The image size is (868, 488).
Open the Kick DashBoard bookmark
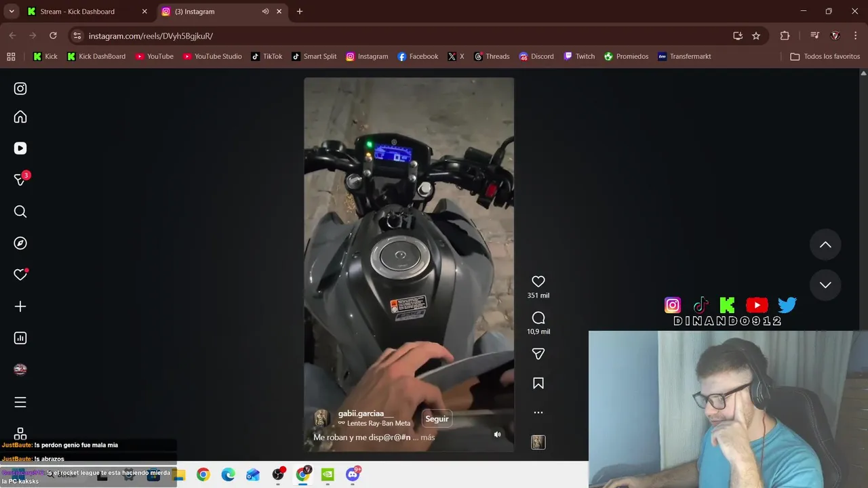coord(96,57)
